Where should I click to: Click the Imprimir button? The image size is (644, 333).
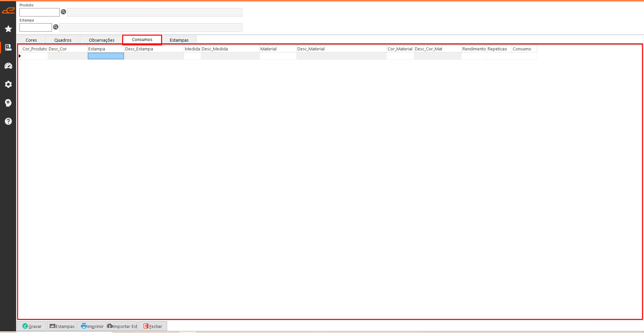tap(92, 326)
